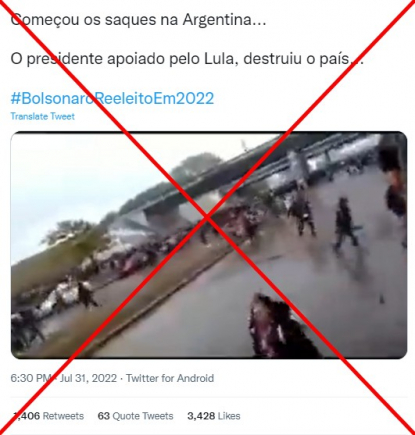Click the tweet timestamp 6:30 PM
The image size is (415, 435).
[x=31, y=378]
